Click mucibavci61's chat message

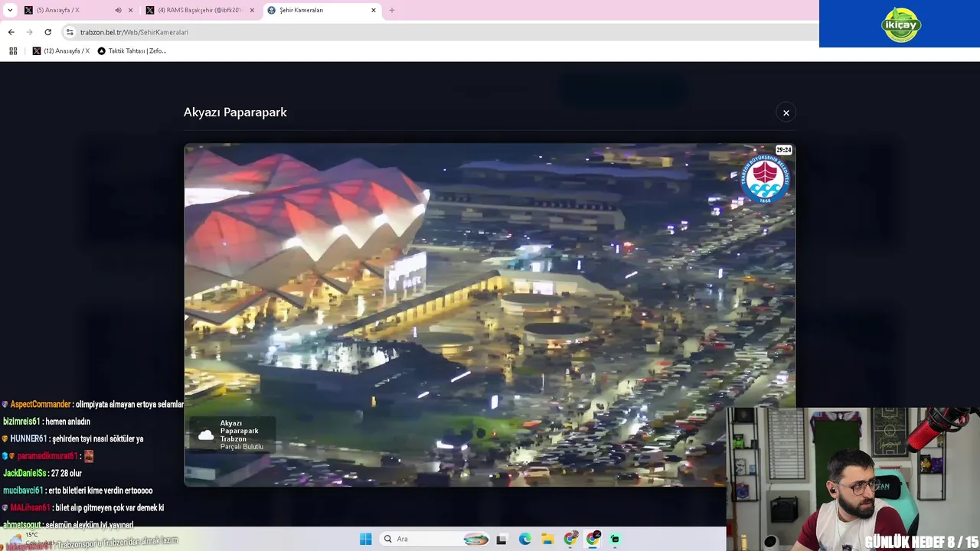[77, 491]
